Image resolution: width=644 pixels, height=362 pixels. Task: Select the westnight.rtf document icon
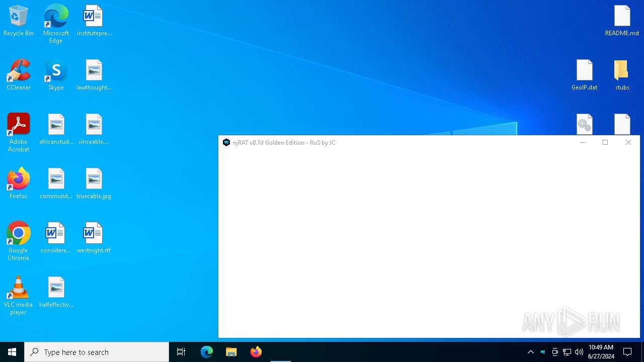tap(94, 238)
